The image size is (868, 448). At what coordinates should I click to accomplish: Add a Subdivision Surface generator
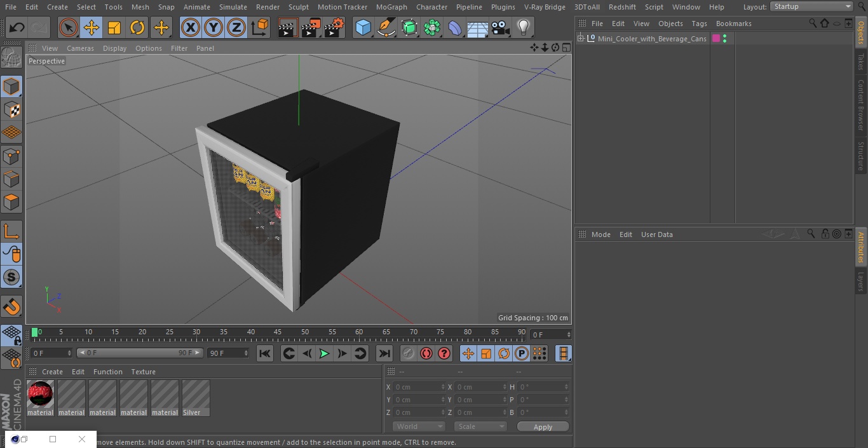point(409,27)
